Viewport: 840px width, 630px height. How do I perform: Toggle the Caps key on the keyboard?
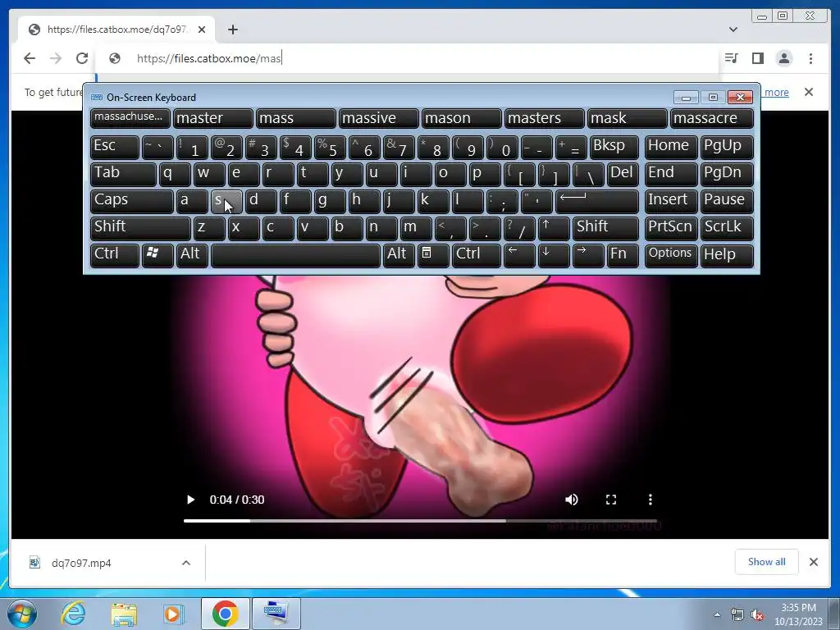tap(132, 201)
